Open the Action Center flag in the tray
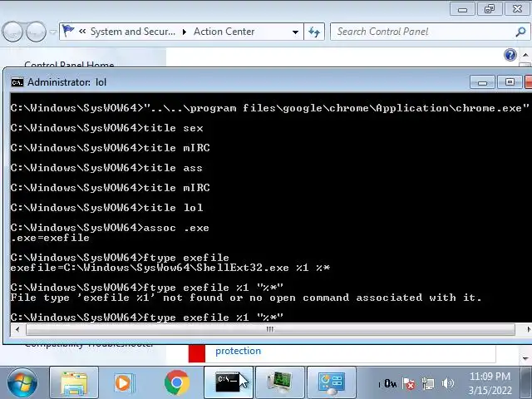This screenshot has height=399, width=532. click(x=409, y=384)
